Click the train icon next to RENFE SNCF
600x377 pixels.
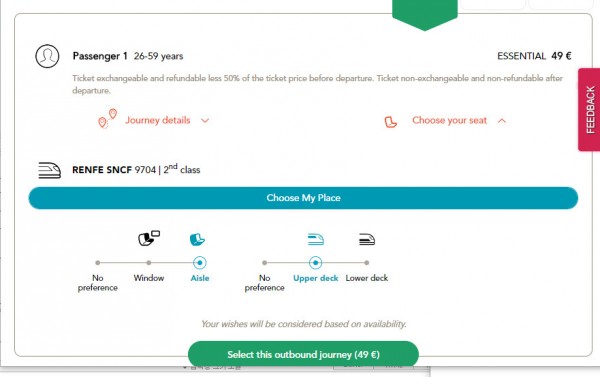(49, 170)
